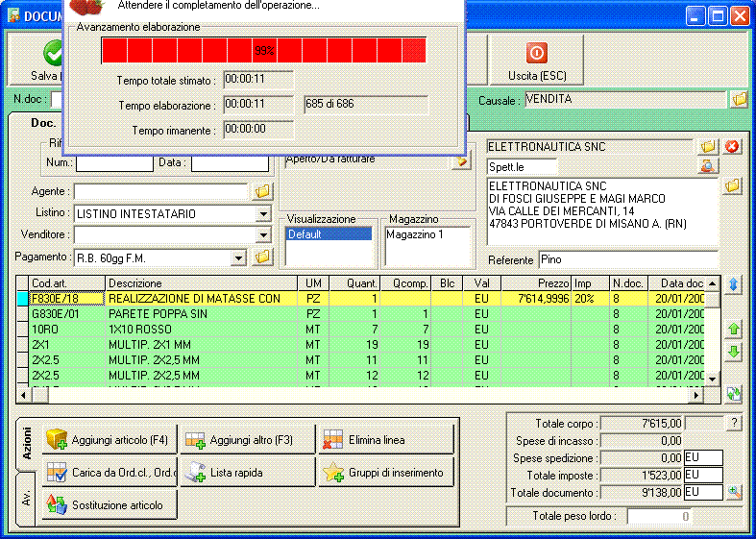Open the Pagamento R.B. 60gg F.M. dropdown

[238, 257]
